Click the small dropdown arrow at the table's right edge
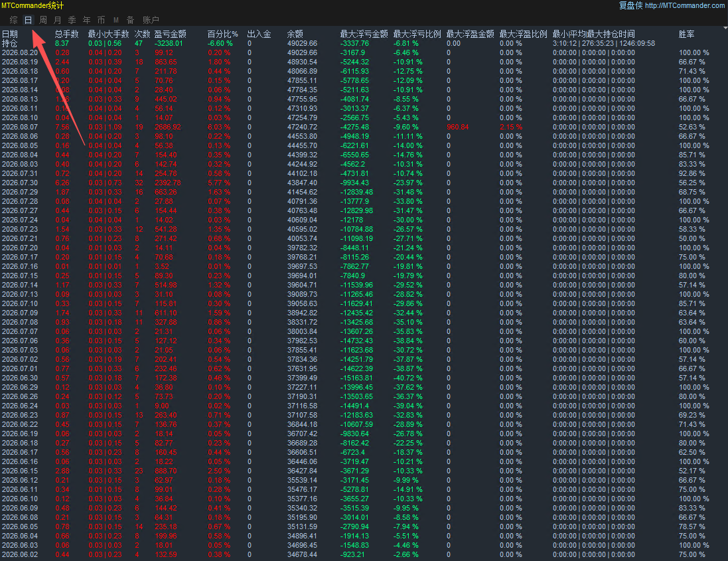The height and width of the screenshot is (561, 728). tap(725, 29)
